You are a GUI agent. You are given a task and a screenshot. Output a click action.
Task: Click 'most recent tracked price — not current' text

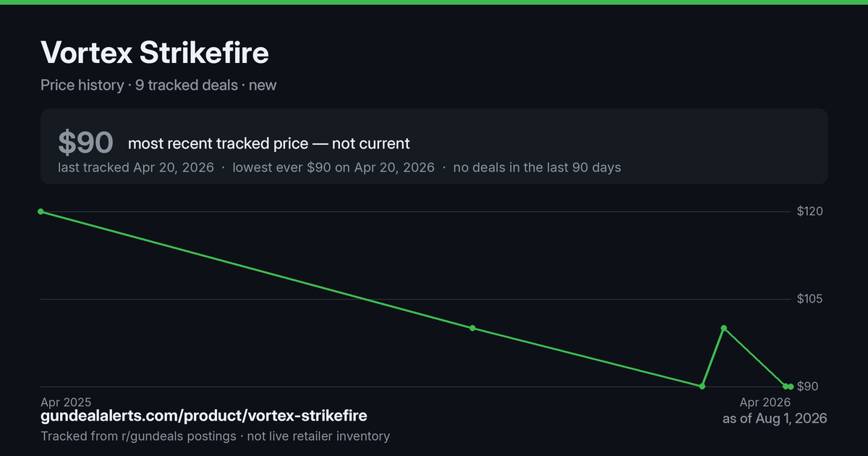269,143
